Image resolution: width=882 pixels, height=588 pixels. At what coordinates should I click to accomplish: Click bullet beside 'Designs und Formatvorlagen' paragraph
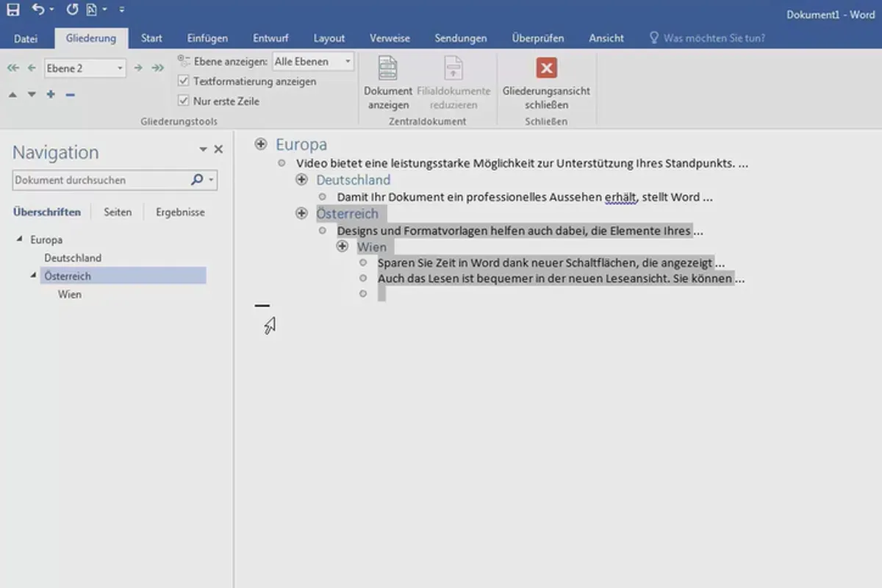322,230
